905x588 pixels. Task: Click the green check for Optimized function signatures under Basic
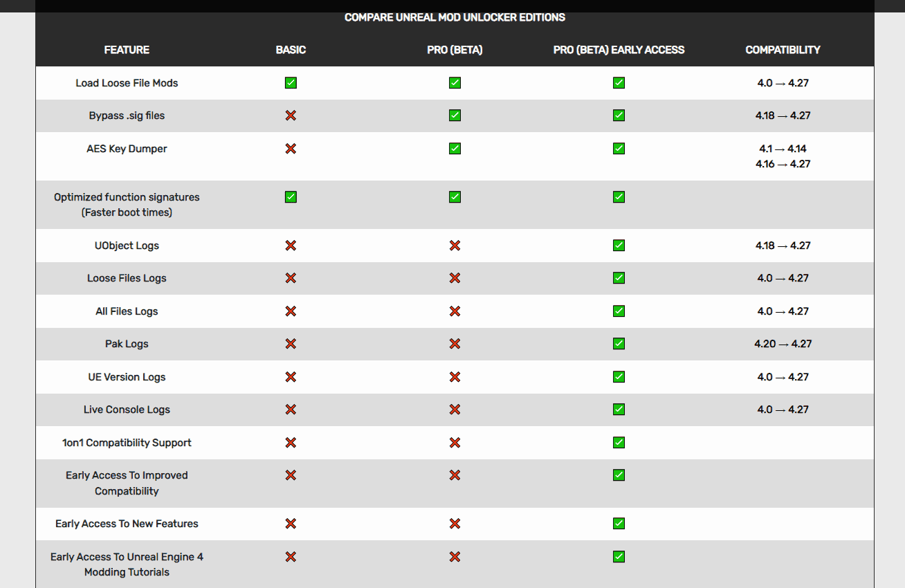291,197
